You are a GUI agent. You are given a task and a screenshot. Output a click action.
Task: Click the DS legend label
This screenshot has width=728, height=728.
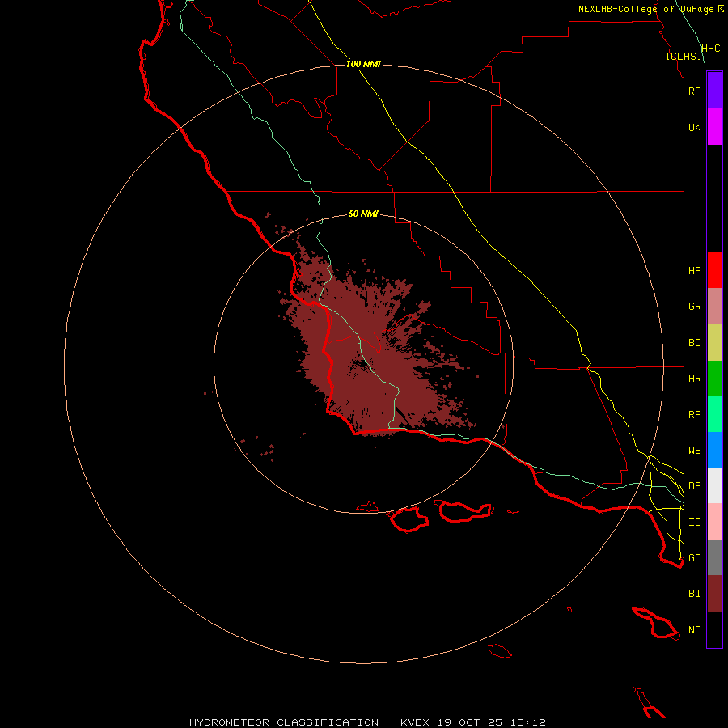point(694,486)
